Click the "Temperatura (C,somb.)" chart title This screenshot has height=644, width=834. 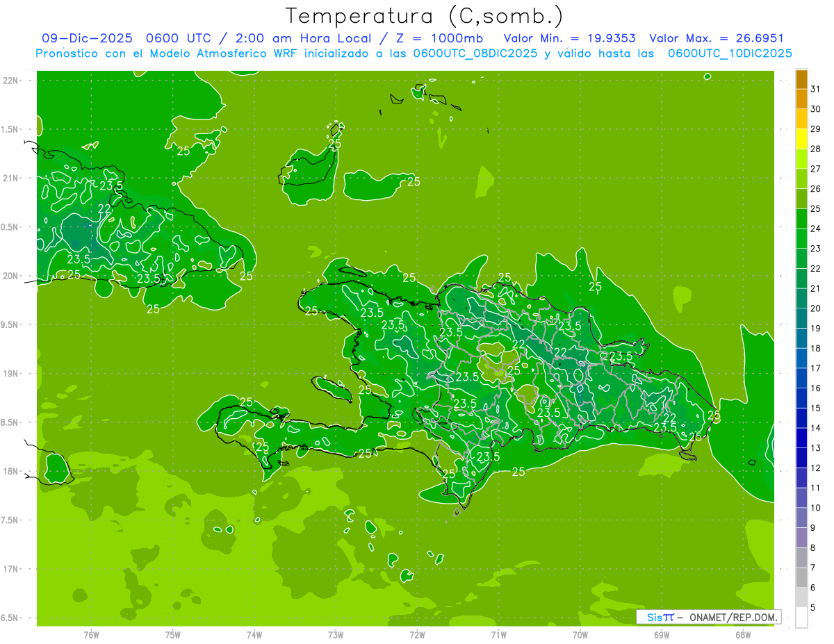[423, 16]
